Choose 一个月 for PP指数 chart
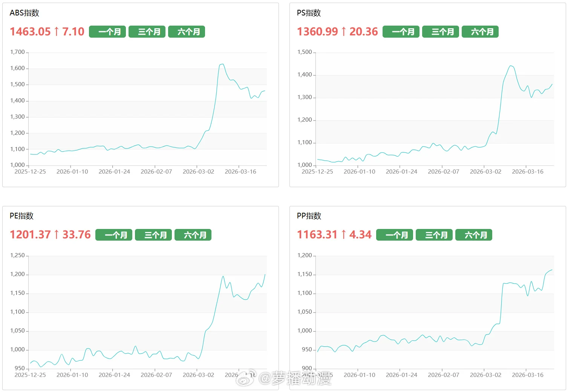This screenshot has height=392, width=568. click(395, 235)
